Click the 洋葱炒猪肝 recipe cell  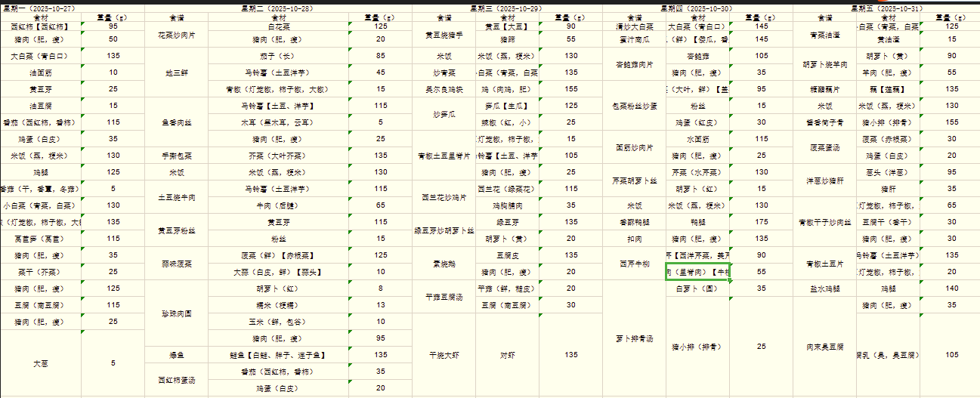coord(824,180)
